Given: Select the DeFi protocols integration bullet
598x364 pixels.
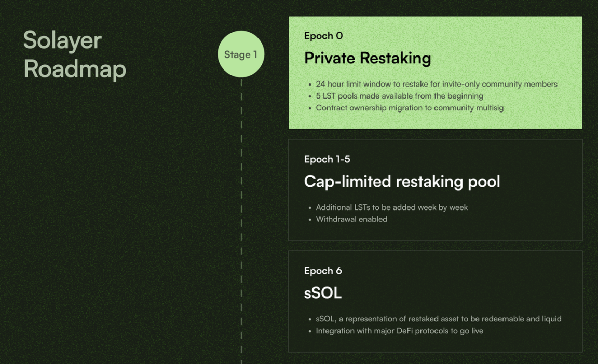Looking at the screenshot, I should [x=399, y=331].
